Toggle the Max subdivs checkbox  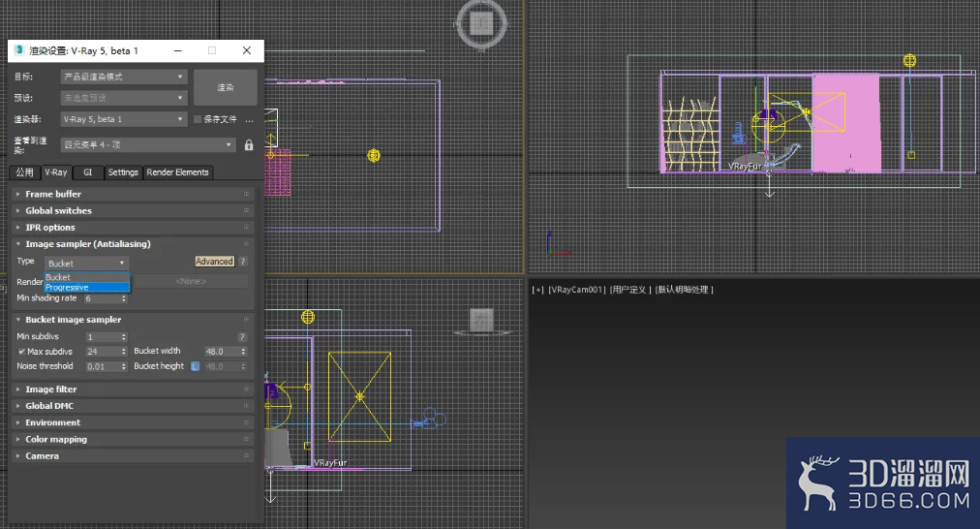click(22, 352)
